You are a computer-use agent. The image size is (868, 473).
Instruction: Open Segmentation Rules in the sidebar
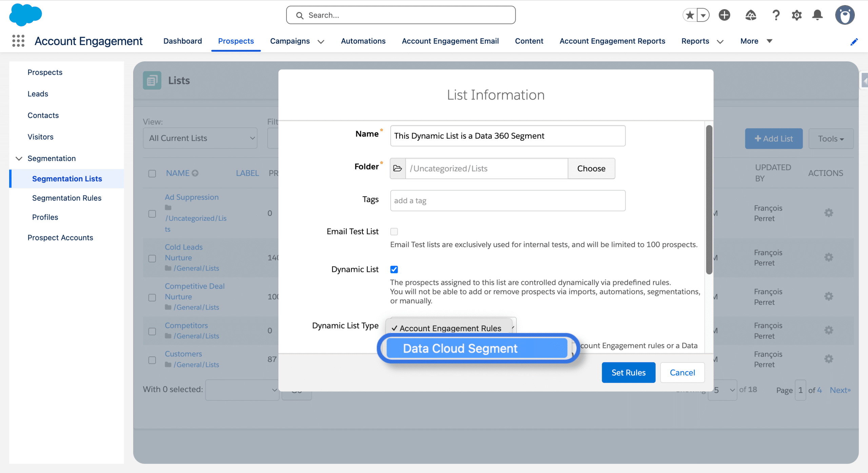(67, 198)
